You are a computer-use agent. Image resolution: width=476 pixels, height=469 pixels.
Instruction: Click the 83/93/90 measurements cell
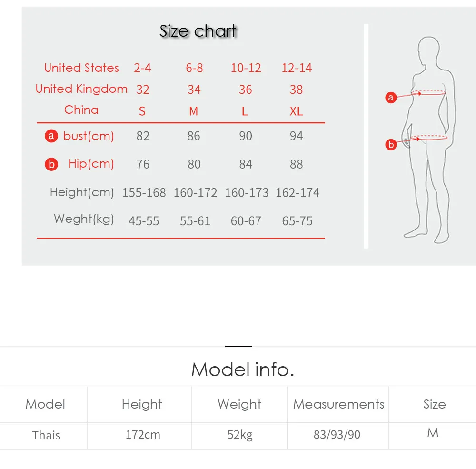(337, 435)
